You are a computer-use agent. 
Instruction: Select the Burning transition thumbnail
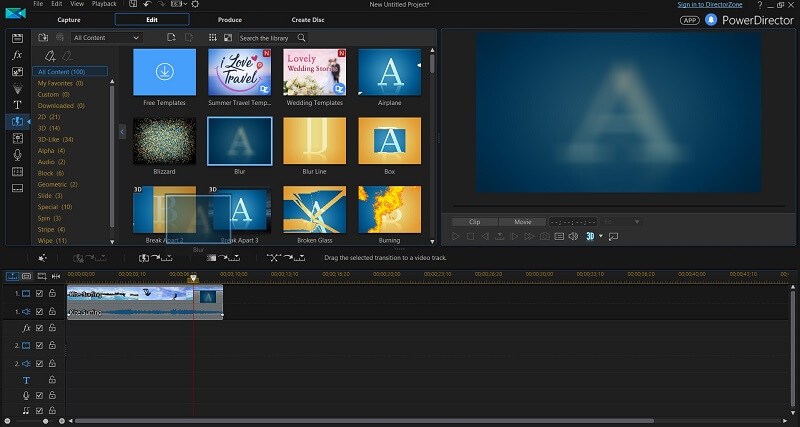390,209
